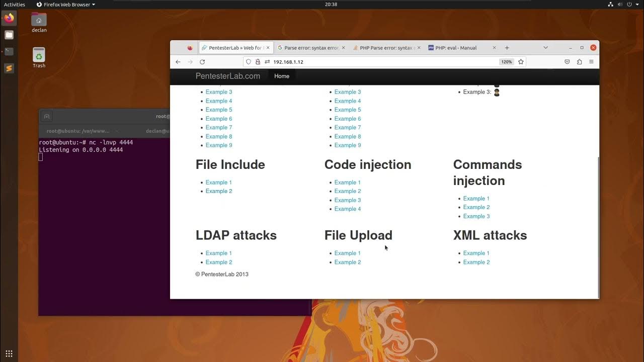644x362 pixels.
Task: Switch to the PHP Parse error tab
Action: 387,48
